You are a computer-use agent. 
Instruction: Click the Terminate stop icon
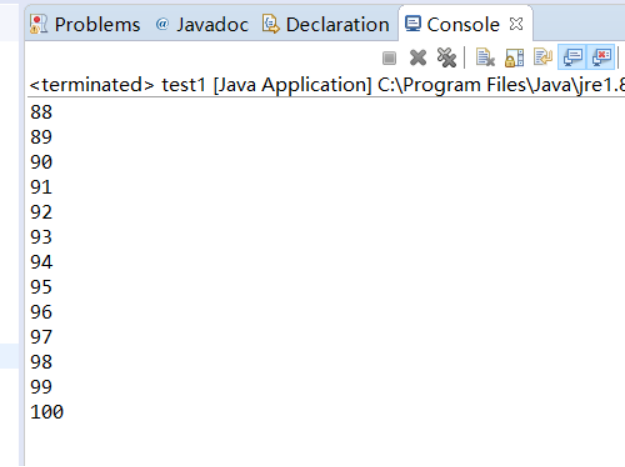click(x=389, y=59)
